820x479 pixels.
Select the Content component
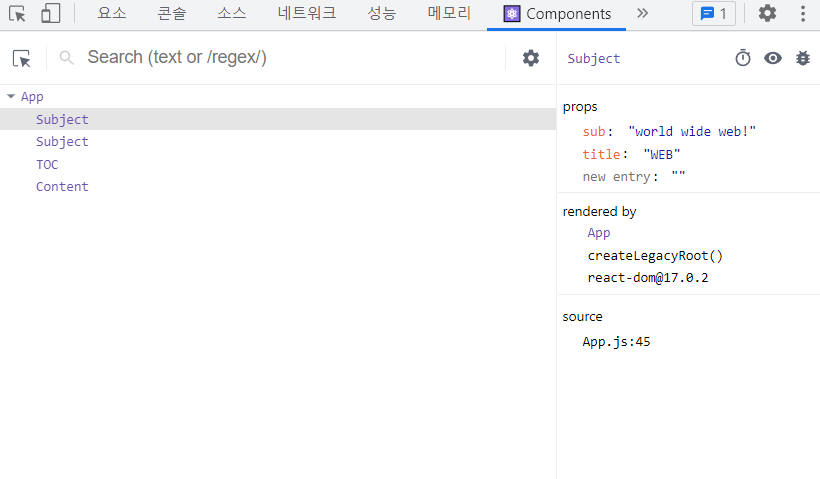point(278,187)
